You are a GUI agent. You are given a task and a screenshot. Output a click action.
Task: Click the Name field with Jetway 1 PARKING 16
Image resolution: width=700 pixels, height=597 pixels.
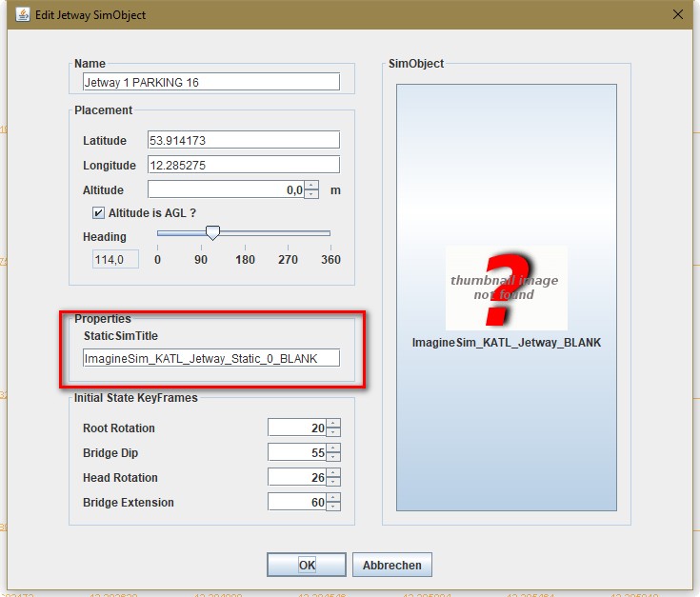[210, 82]
